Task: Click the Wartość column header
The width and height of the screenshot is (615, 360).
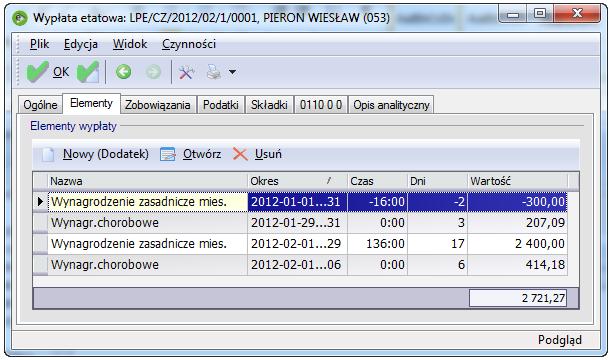Action: 517,181
